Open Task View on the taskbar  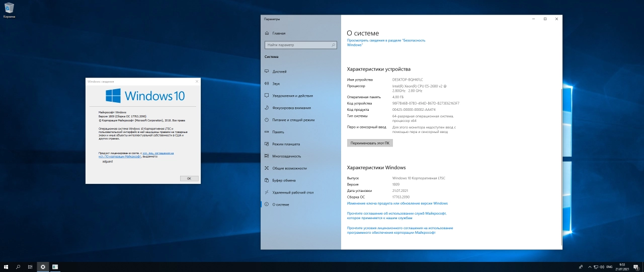(30, 266)
